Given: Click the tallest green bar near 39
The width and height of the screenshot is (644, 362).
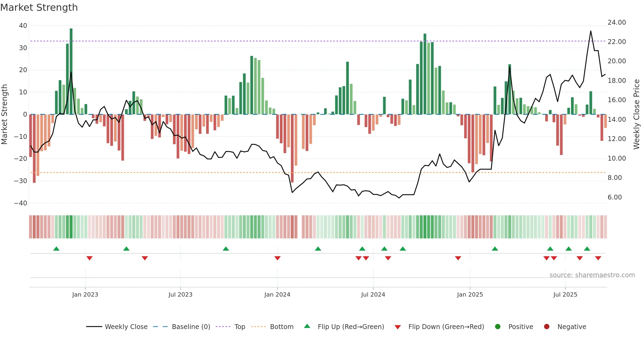Looking at the screenshot, I should pos(71,71).
